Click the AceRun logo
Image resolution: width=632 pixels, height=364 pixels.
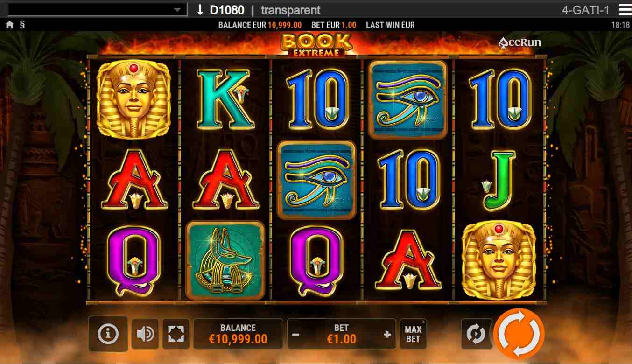point(520,43)
